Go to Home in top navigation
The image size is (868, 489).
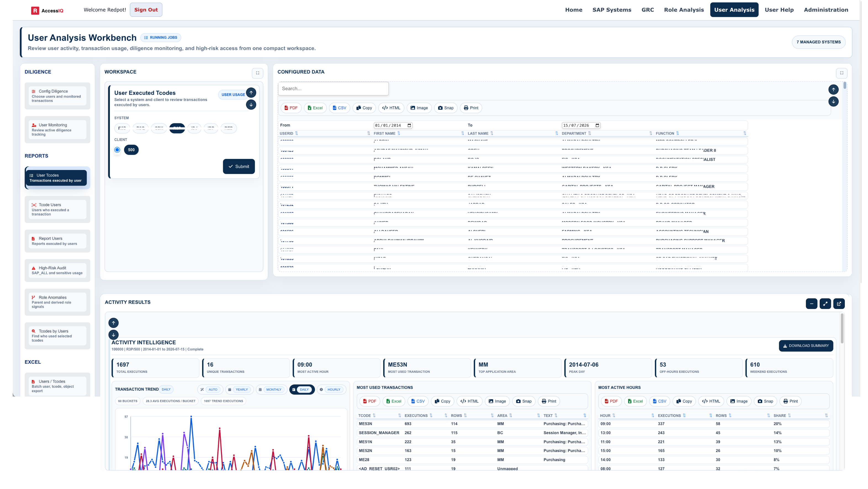pos(573,10)
